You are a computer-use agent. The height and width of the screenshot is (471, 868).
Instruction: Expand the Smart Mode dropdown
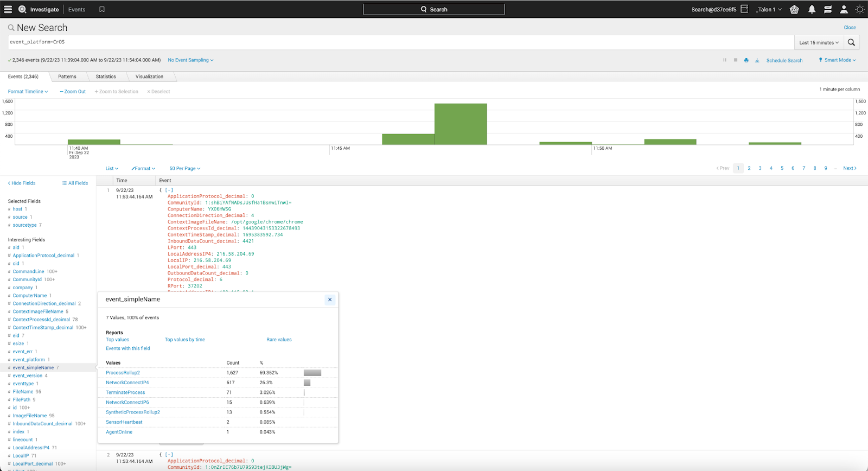coord(837,60)
